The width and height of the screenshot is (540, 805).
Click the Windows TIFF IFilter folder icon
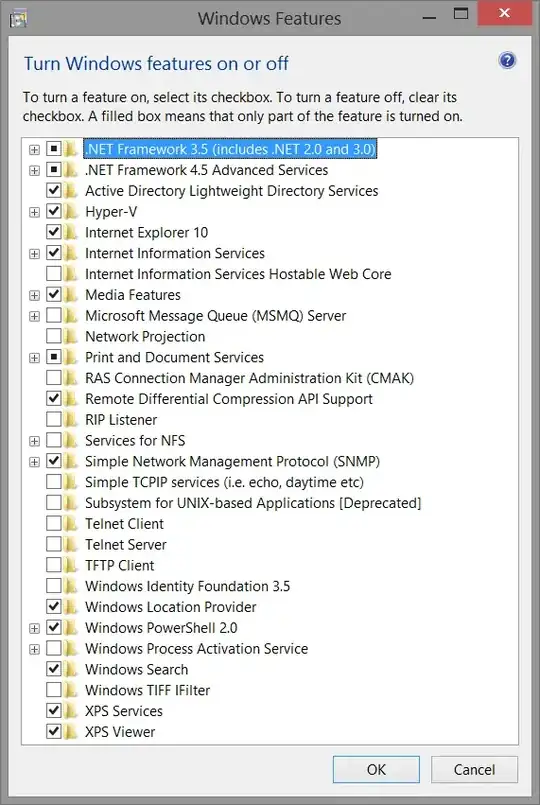pyautogui.click(x=71, y=689)
